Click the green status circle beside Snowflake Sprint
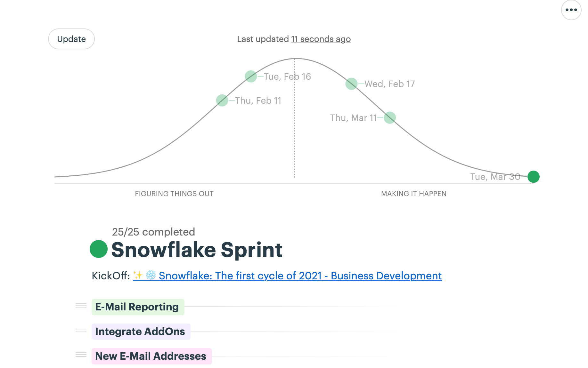Viewport: 588px width, 368px height. (99, 249)
